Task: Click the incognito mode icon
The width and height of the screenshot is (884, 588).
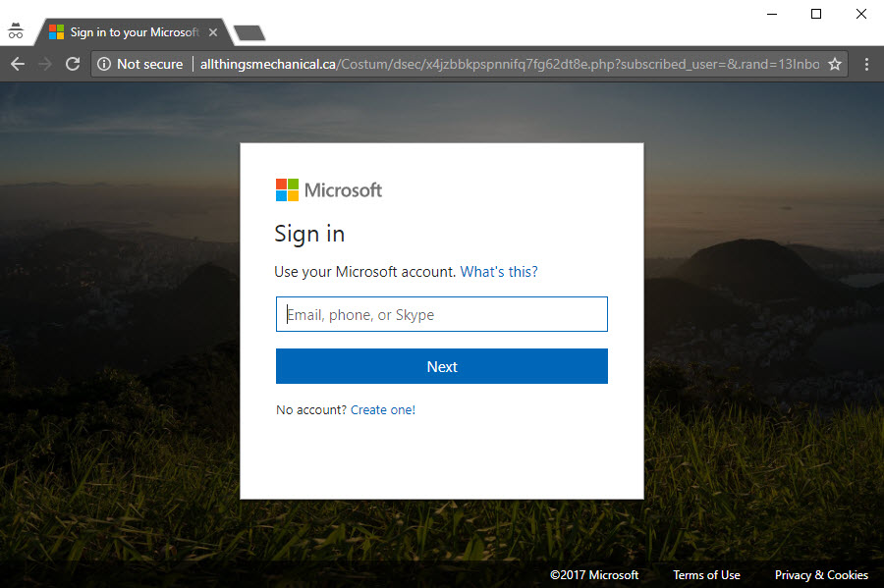Action: 16,31
